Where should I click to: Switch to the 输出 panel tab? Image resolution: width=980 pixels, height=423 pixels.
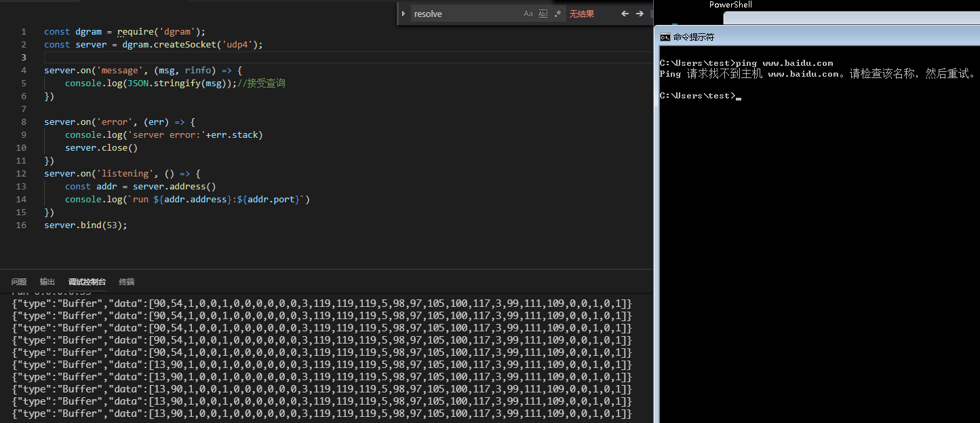point(47,282)
